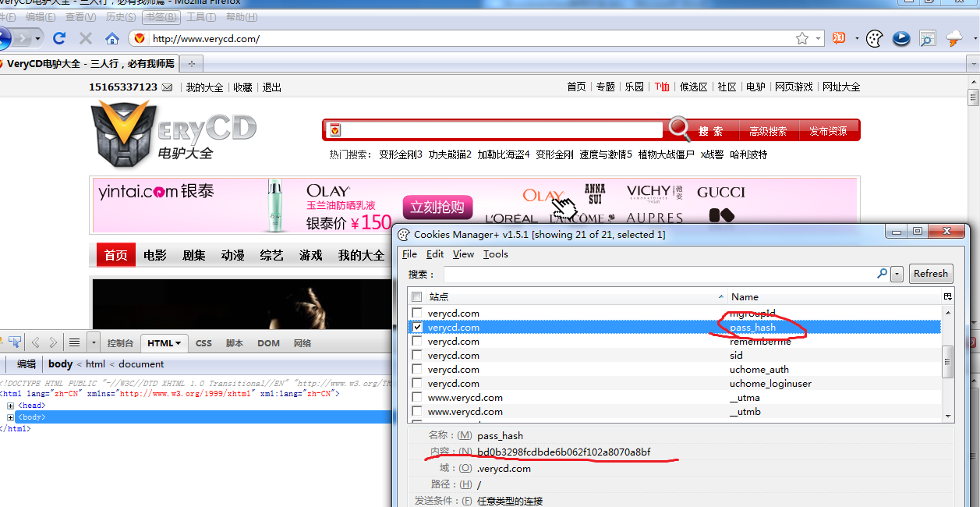Click the Cookies Manager search field
This screenshot has height=507, width=980.
(660, 274)
